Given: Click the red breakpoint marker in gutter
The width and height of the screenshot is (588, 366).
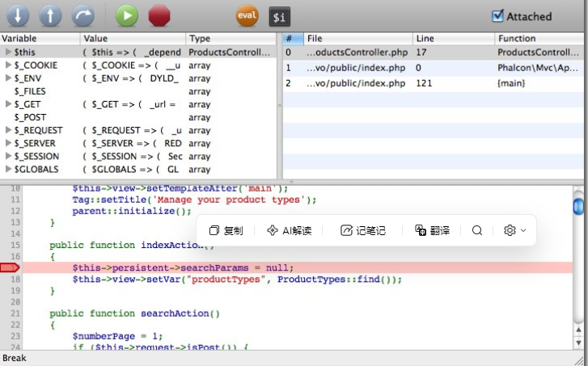Looking at the screenshot, I should [10, 267].
